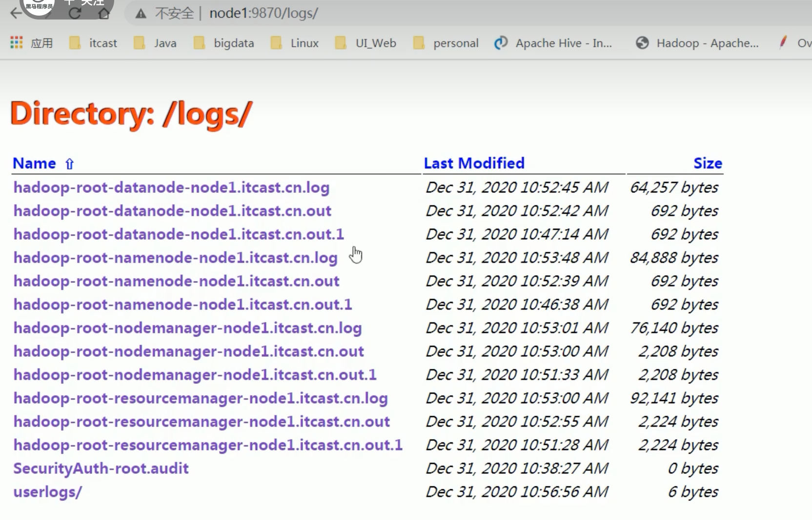The height and width of the screenshot is (520, 812).
Task: Click the not-secure warning triangle icon
Action: (141, 13)
